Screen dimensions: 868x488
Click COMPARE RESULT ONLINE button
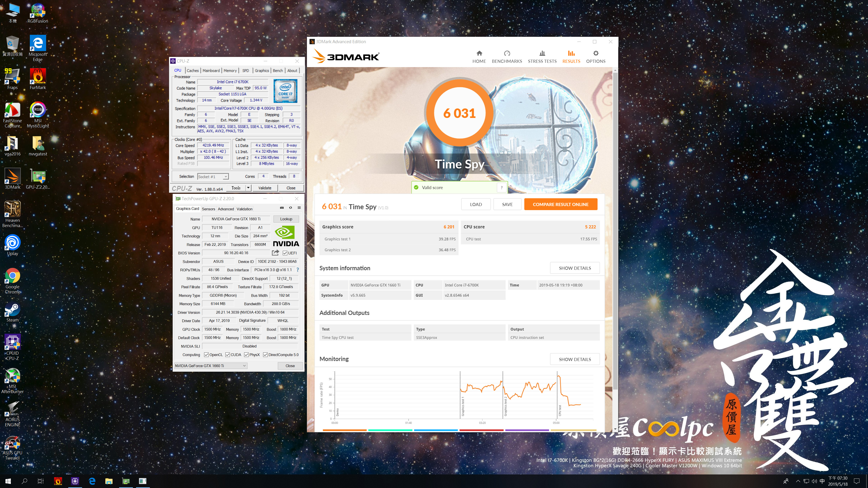[x=561, y=204]
